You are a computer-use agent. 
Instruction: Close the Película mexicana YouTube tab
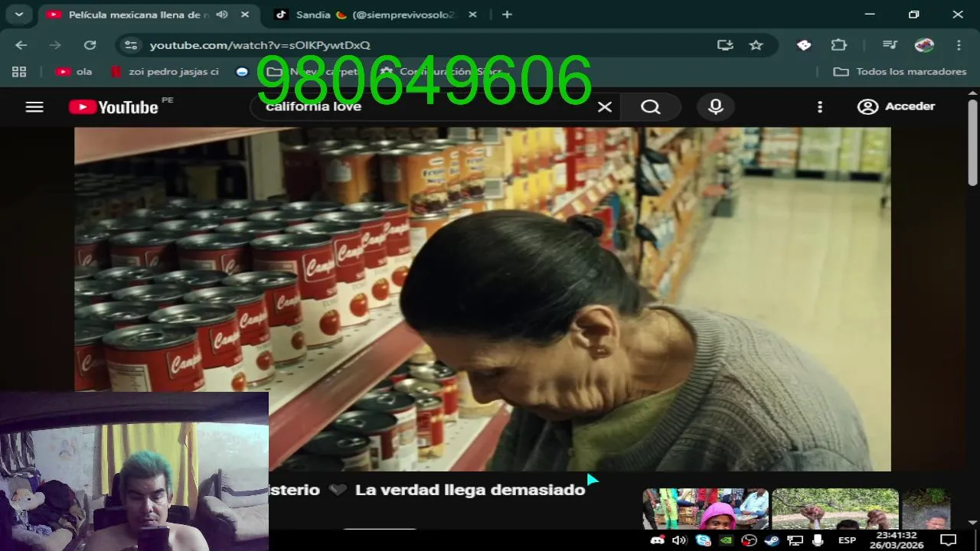coord(245,15)
